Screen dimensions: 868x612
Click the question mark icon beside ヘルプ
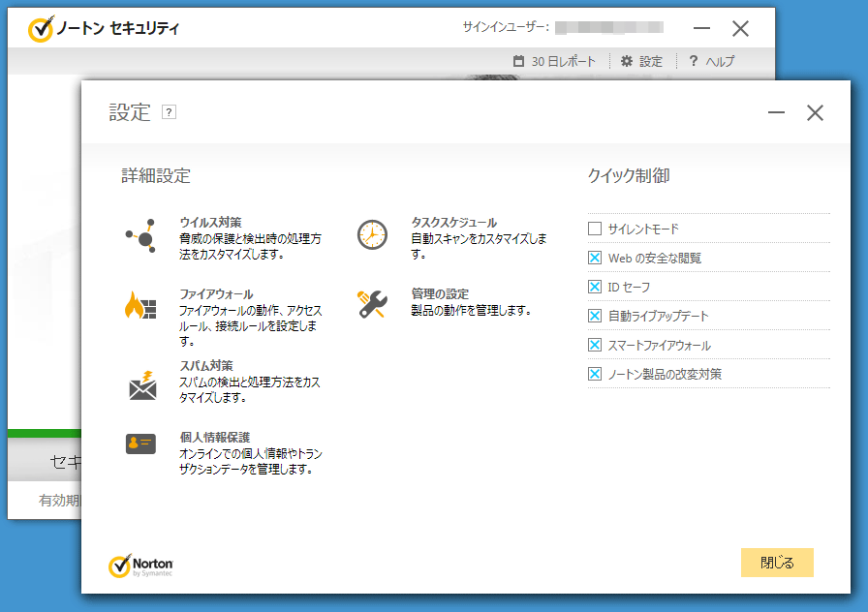pyautogui.click(x=693, y=60)
